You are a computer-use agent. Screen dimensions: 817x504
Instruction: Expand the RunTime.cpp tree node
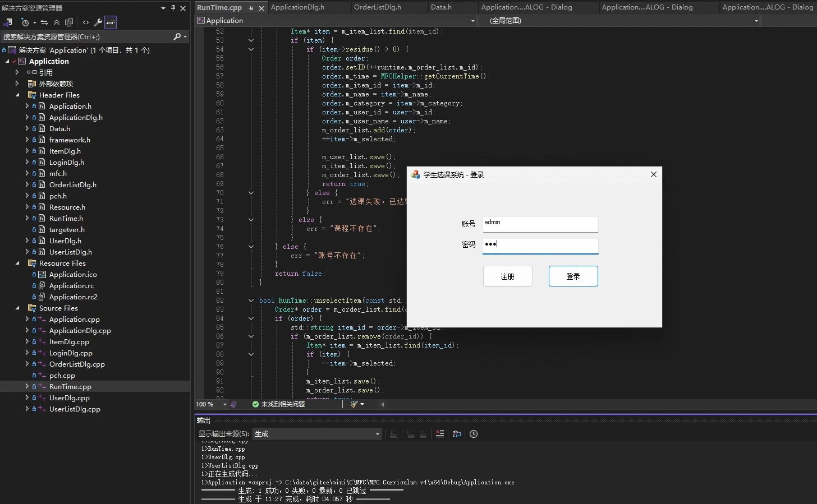click(x=27, y=387)
